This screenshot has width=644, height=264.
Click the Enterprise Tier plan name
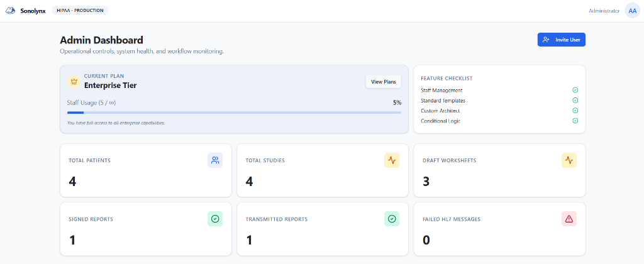point(111,85)
